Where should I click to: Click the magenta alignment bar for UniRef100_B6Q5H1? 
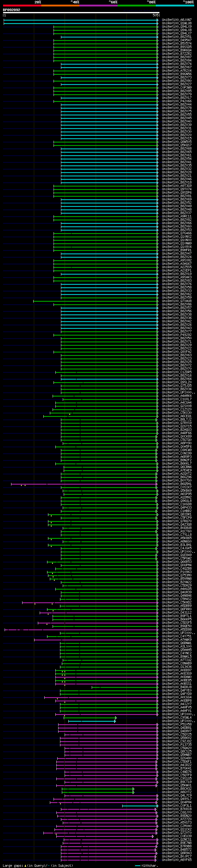pyautogui.click(x=84, y=484)
